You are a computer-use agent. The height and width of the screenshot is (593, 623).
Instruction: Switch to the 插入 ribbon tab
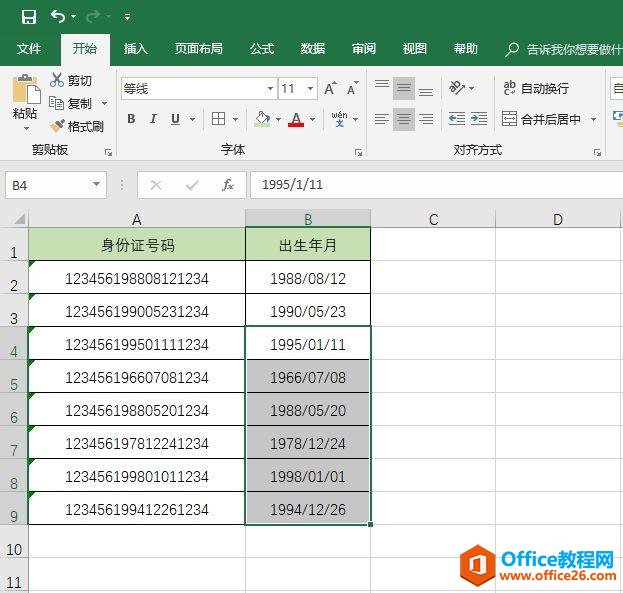coord(135,48)
